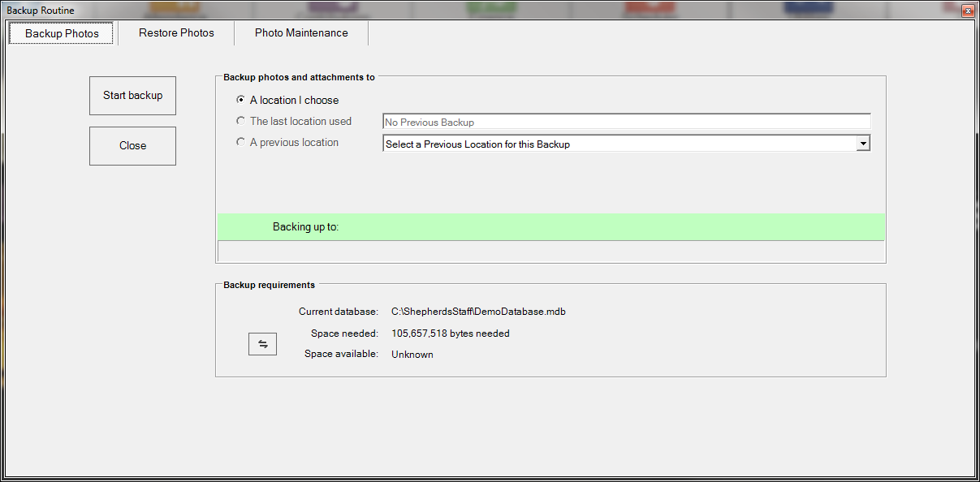Click the 'Backup requirements' group heading
The image size is (980, 482).
269,286
